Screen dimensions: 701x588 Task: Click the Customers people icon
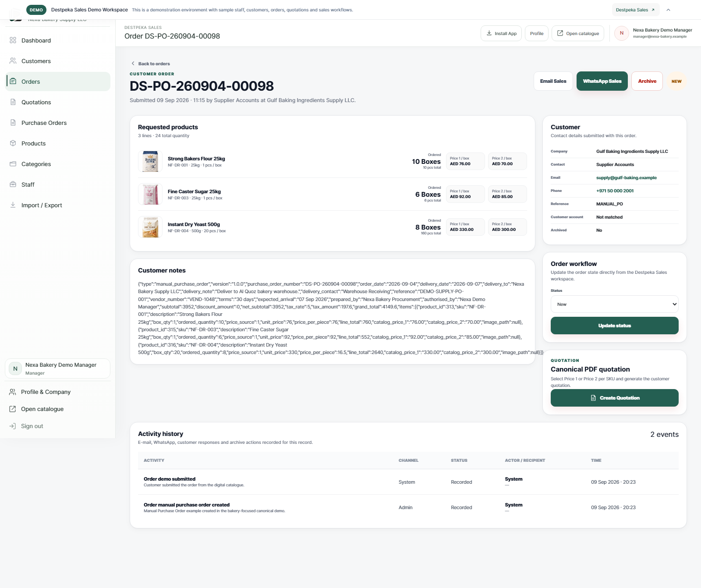[x=13, y=61]
